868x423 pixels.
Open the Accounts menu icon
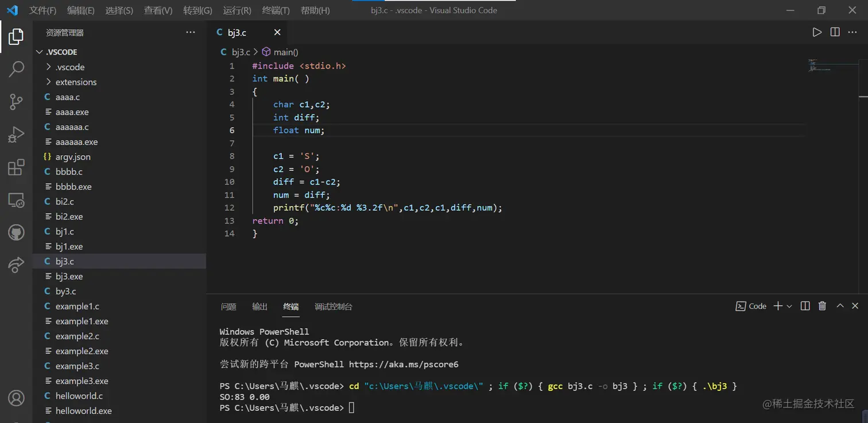click(16, 398)
